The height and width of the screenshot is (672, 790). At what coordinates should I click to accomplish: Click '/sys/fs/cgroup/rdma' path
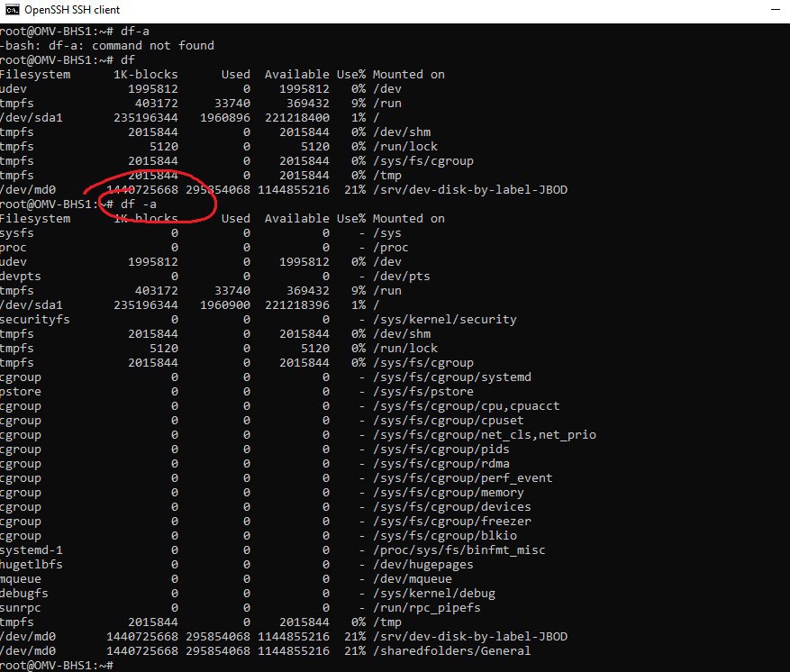point(441,463)
